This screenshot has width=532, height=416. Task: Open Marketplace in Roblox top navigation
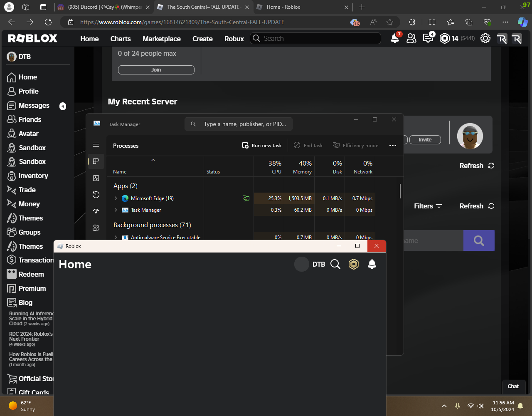click(162, 39)
